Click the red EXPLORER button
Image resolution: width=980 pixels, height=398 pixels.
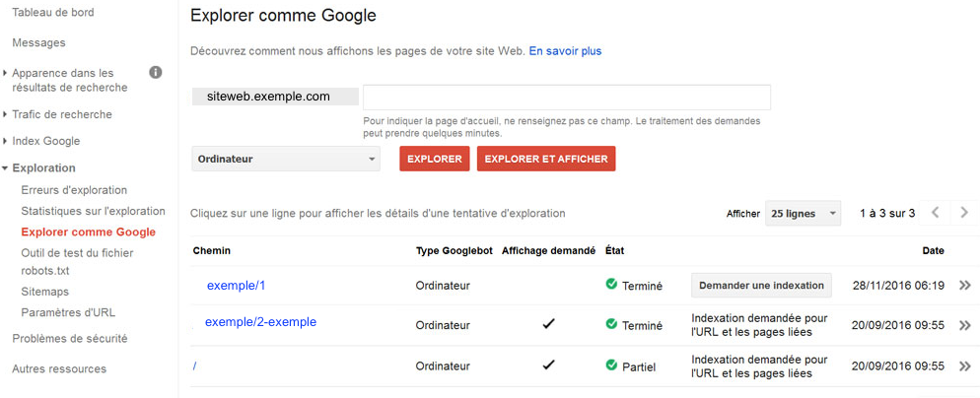[x=434, y=159]
